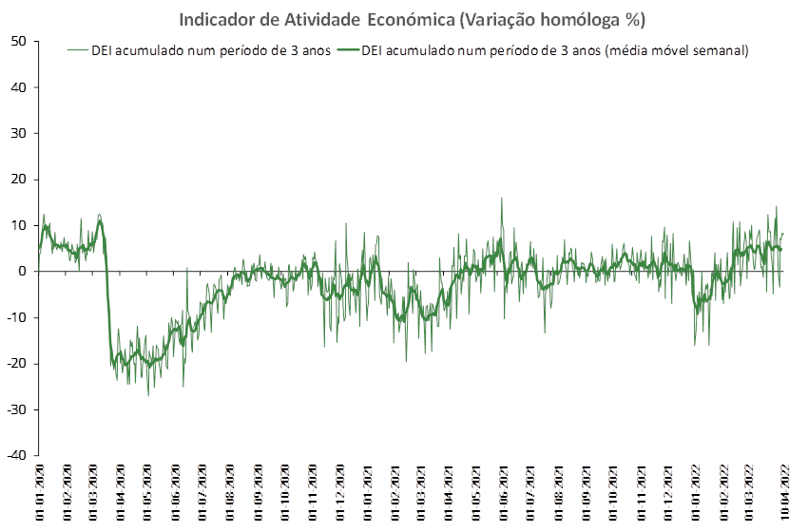
Task: Click the 01-04-2020 date label
Action: point(122,492)
